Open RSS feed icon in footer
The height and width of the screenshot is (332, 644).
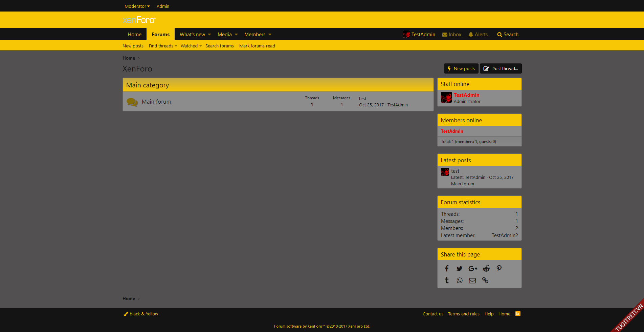518,314
